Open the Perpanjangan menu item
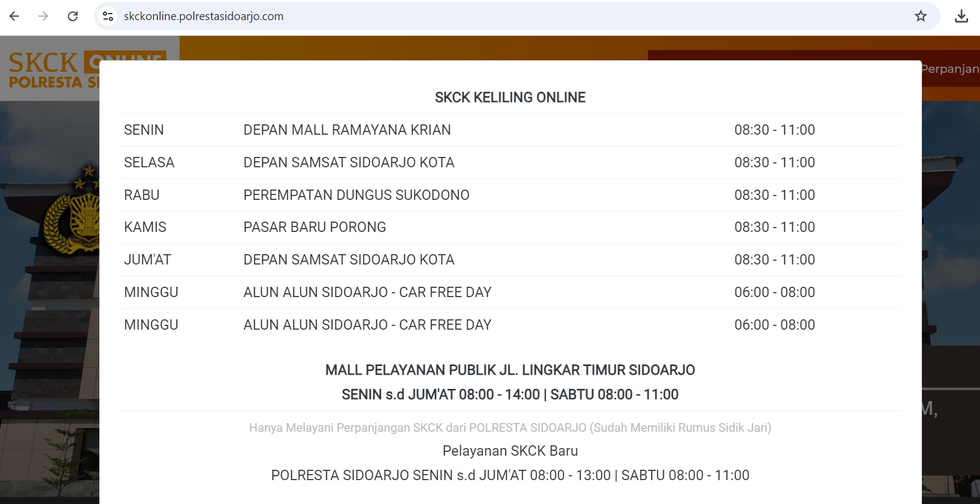This screenshot has width=980, height=504. click(x=950, y=69)
